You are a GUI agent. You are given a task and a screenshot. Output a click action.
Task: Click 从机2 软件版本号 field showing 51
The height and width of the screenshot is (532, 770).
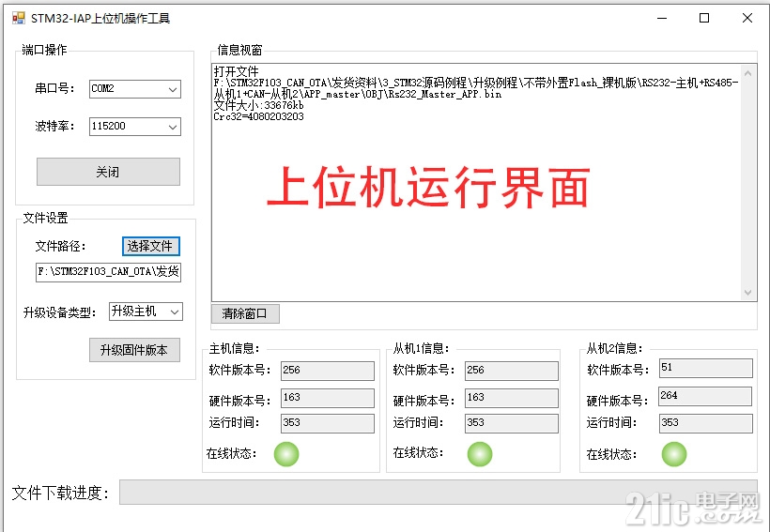click(705, 368)
